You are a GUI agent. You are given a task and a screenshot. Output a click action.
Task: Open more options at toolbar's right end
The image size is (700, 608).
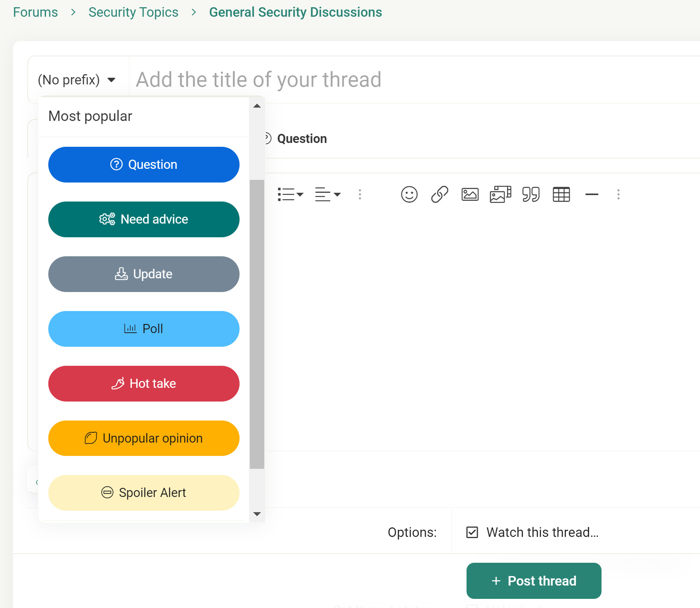[x=618, y=194]
